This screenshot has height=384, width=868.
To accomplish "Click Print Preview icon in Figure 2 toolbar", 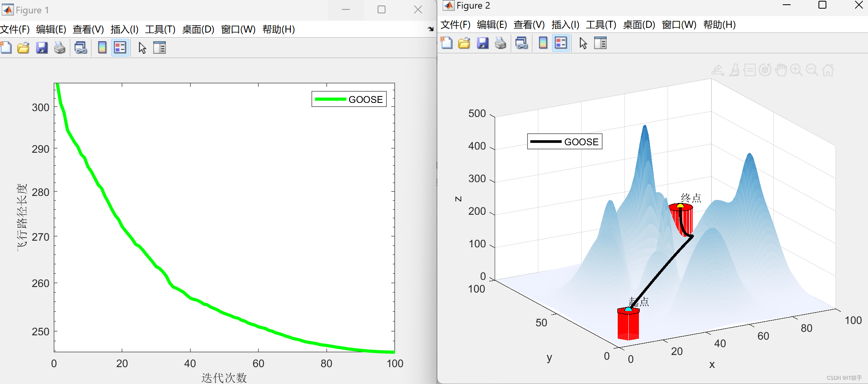I will [x=522, y=43].
